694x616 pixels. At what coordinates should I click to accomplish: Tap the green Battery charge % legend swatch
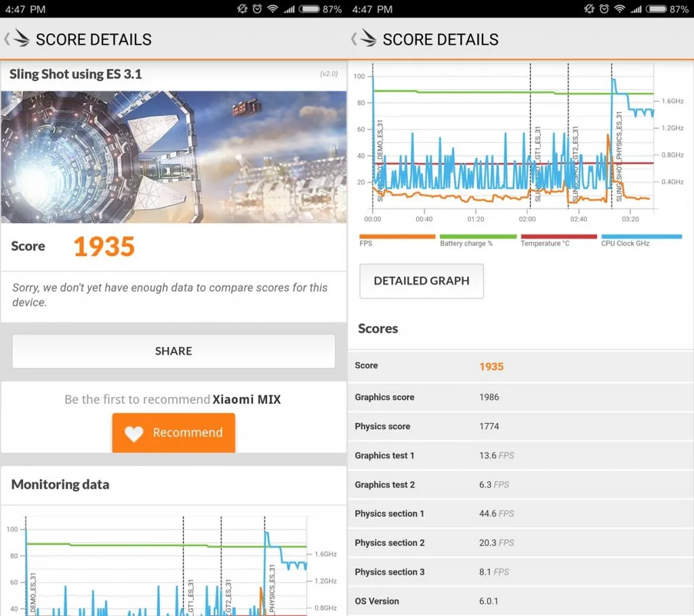[478, 237]
